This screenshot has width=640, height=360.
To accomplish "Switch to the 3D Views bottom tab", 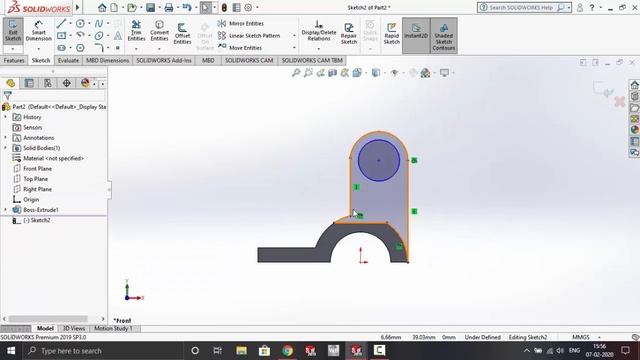I will coord(73,328).
